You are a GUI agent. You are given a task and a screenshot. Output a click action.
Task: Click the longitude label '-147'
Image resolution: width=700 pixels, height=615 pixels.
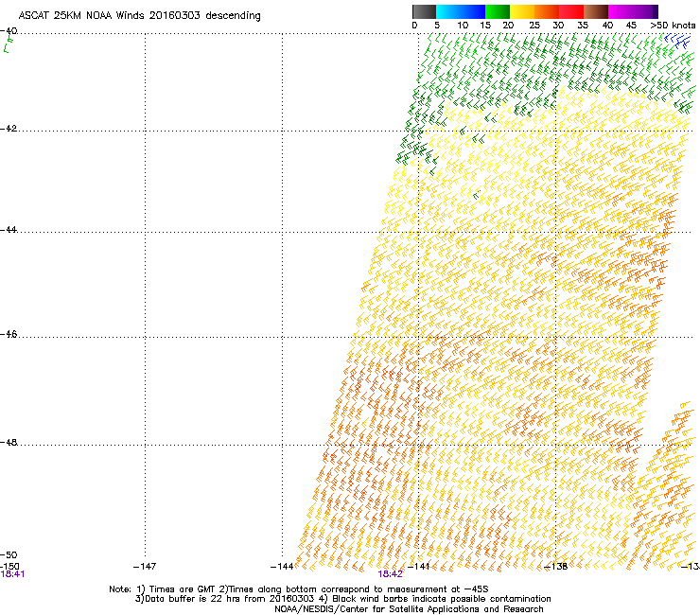[x=145, y=567]
